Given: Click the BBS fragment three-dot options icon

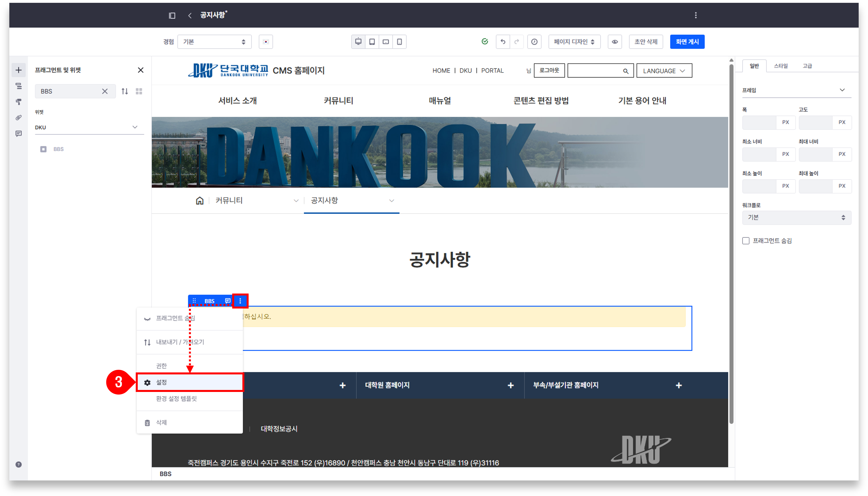Looking at the screenshot, I should click(240, 301).
